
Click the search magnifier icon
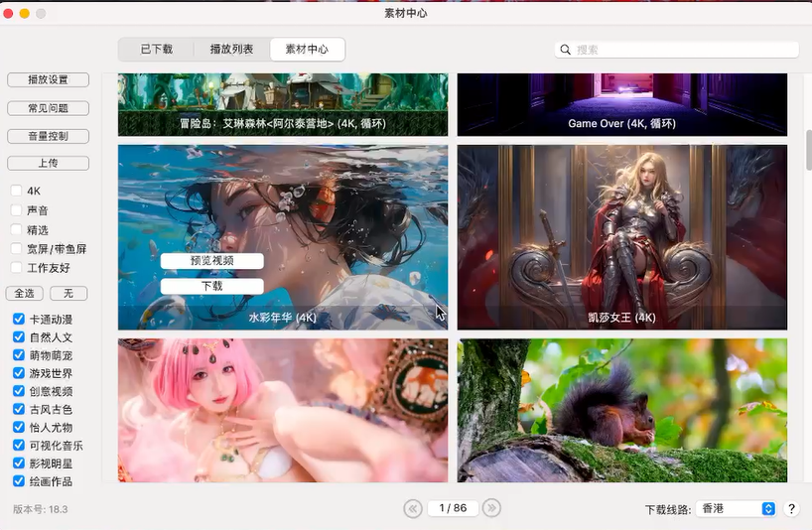[x=565, y=50]
